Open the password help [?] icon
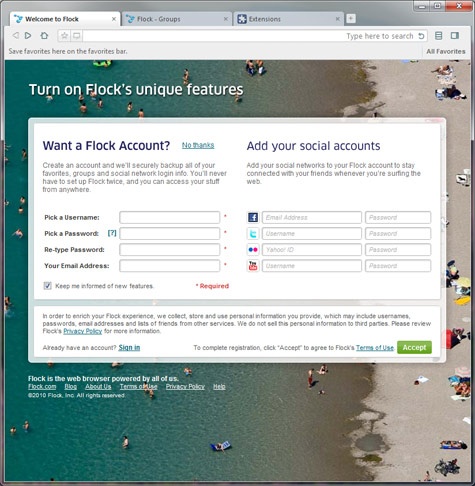 click(x=112, y=233)
